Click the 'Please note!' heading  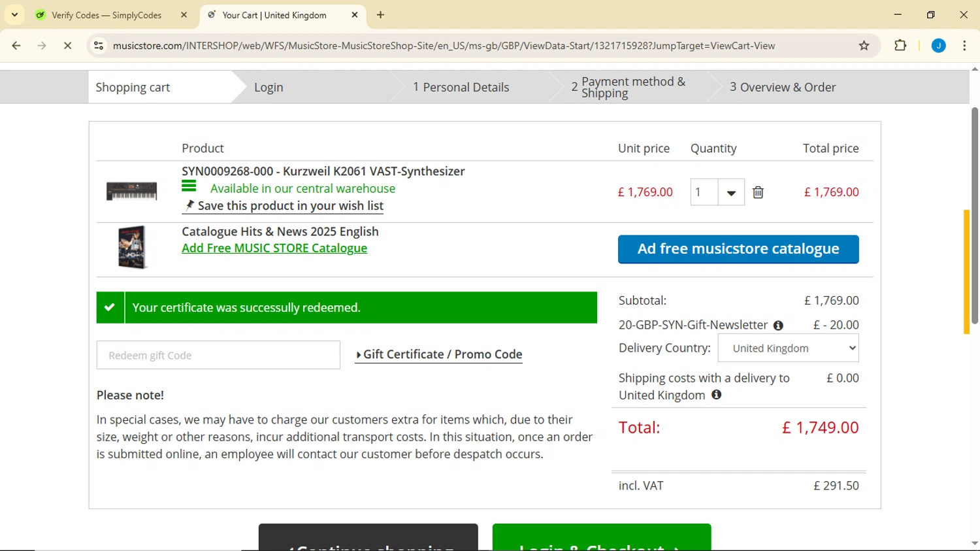coord(130,395)
